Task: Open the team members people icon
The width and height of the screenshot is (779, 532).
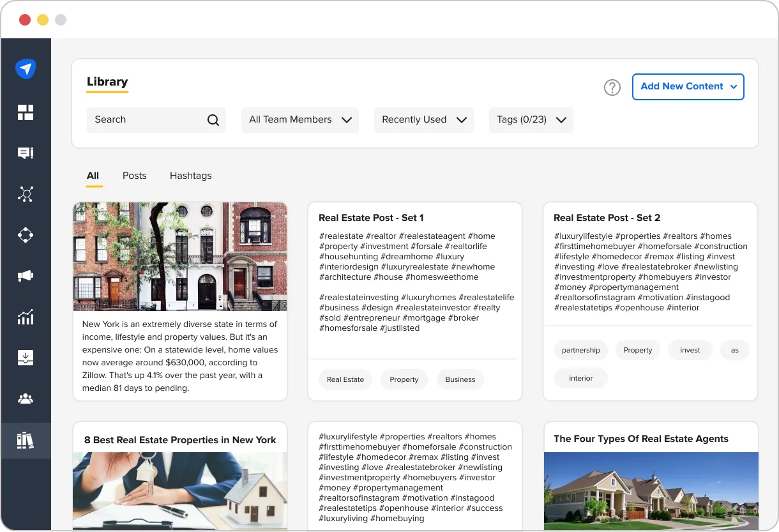Action: click(x=26, y=399)
